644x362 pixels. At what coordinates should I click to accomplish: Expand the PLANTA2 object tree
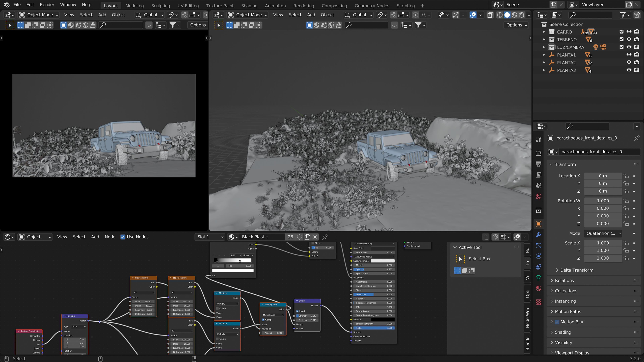click(544, 63)
